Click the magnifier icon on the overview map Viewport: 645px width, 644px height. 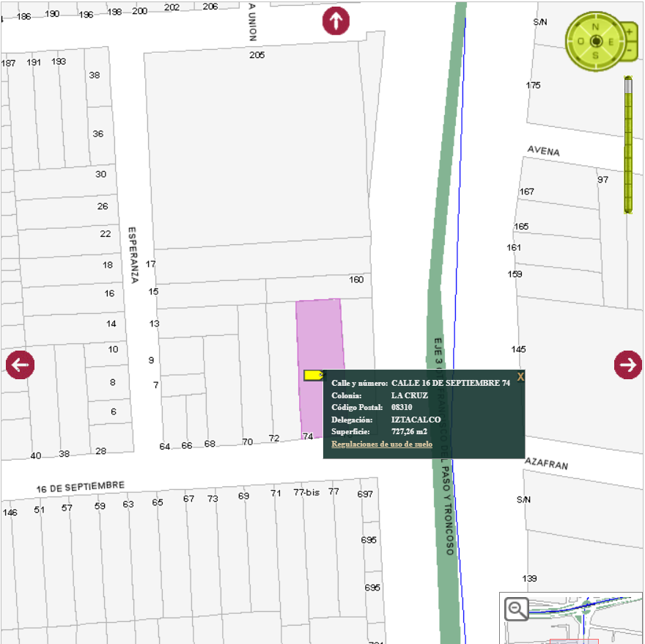517,610
